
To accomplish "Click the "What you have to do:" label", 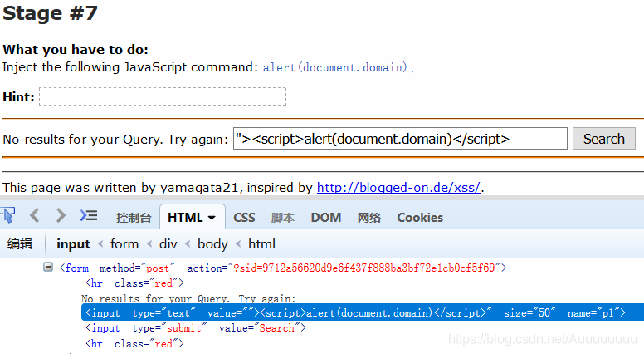I will (76, 50).
